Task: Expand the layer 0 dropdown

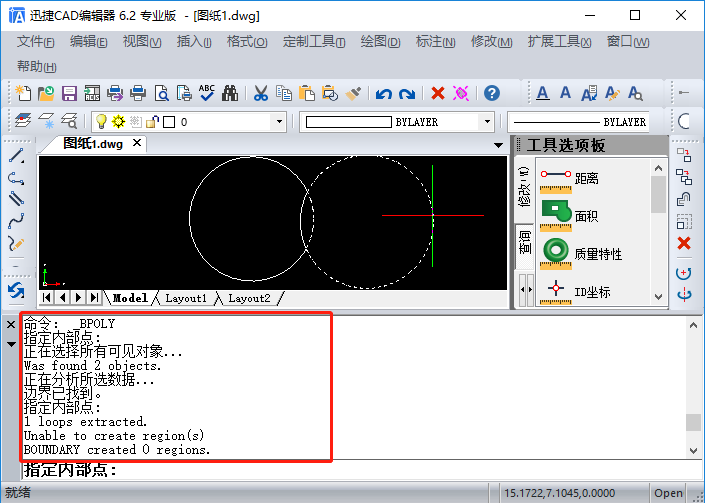Action: 279,122
